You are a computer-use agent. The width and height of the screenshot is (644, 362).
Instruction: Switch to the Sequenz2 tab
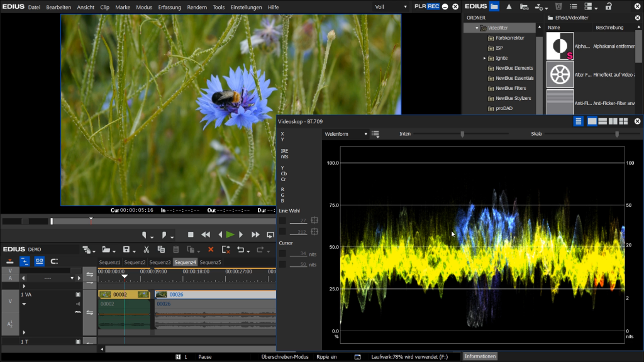coord(135,263)
